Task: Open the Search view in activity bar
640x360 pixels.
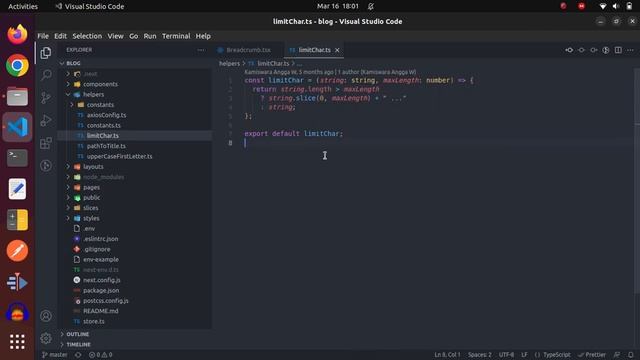Action: [x=46, y=75]
